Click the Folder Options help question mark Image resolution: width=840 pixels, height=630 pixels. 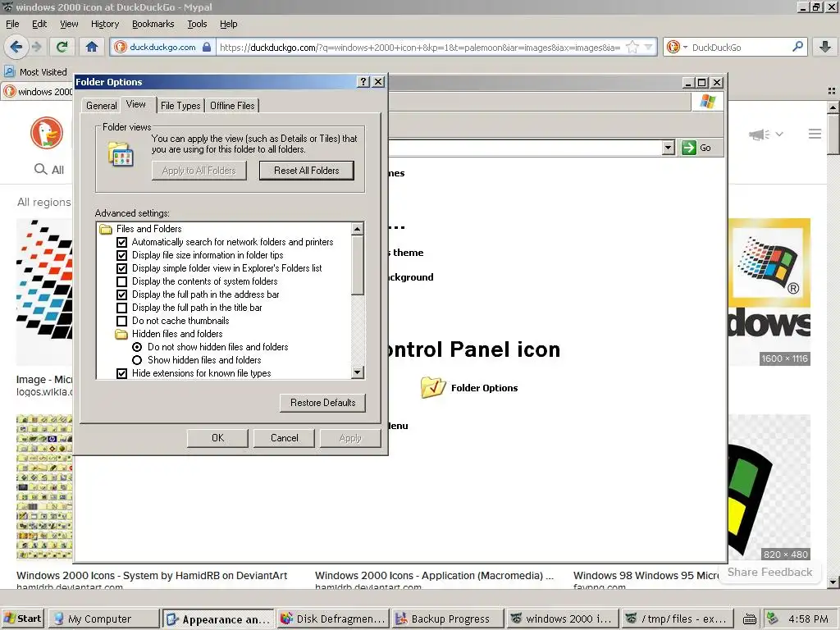point(363,81)
